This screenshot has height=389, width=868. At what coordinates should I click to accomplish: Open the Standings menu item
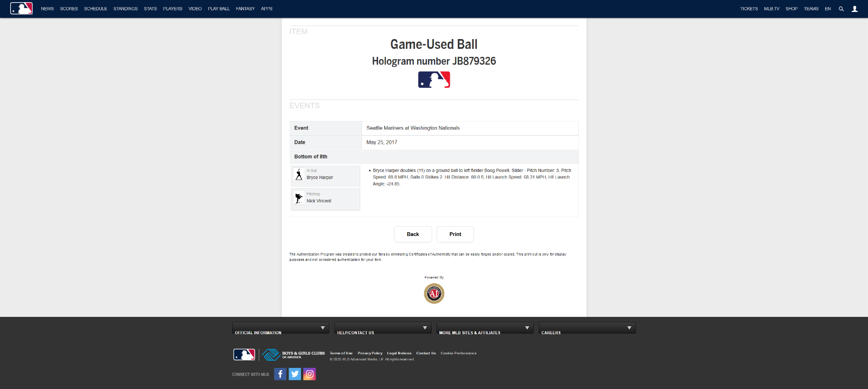(125, 9)
